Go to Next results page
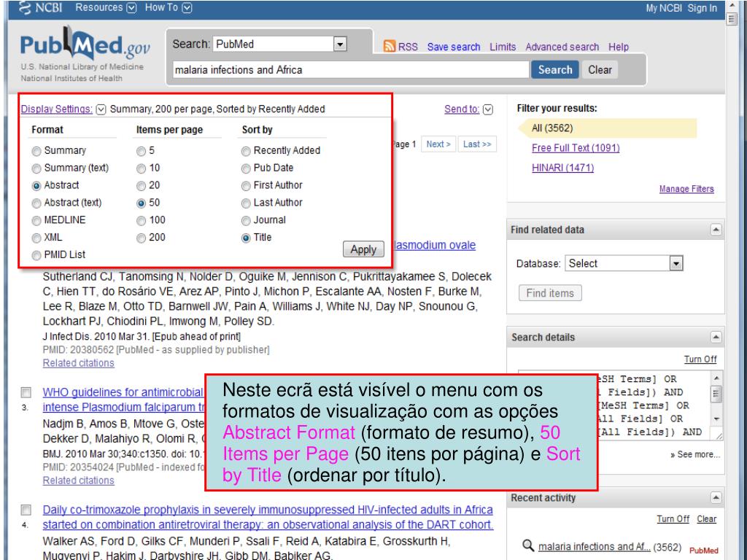 tap(438, 144)
